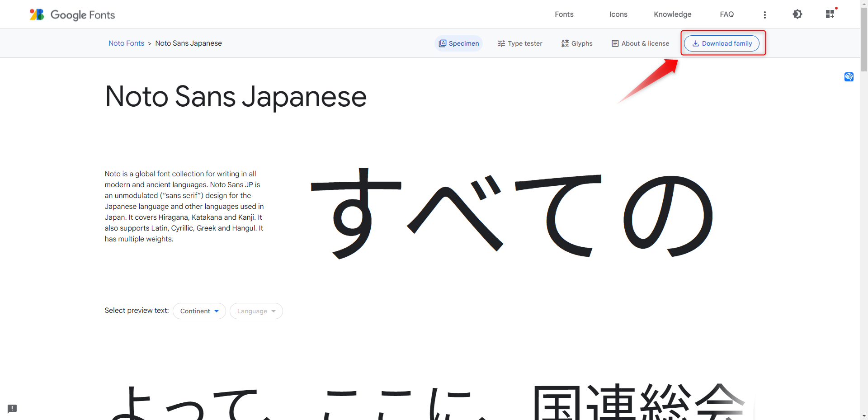Click the Noto description paragraph
The image size is (868, 420).
[184, 206]
